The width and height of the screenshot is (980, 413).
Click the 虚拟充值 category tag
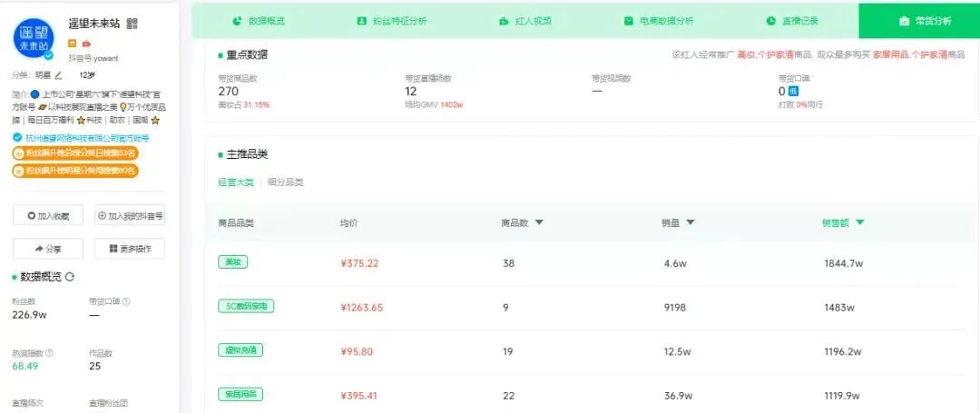tap(240, 350)
